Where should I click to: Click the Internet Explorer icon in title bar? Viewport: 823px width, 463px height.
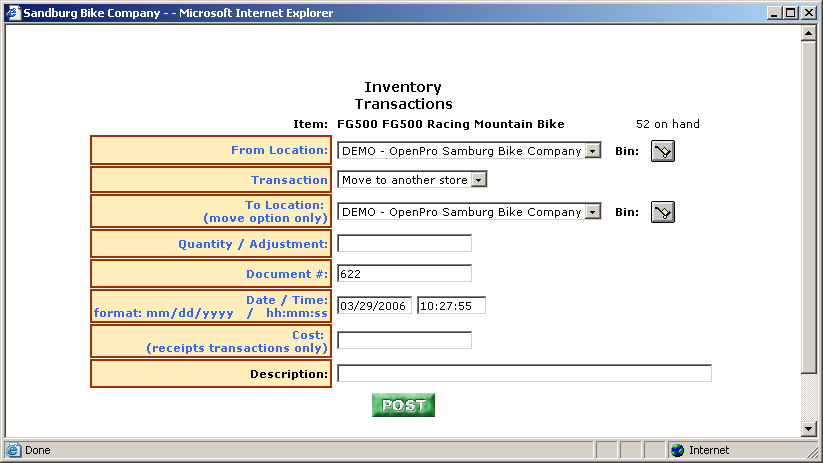(13, 13)
